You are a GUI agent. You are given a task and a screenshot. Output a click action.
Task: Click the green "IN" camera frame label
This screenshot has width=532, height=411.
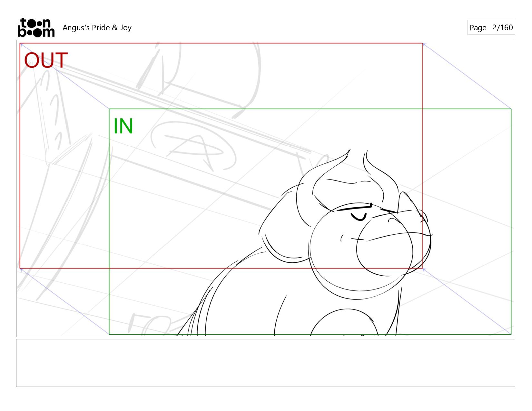(123, 126)
